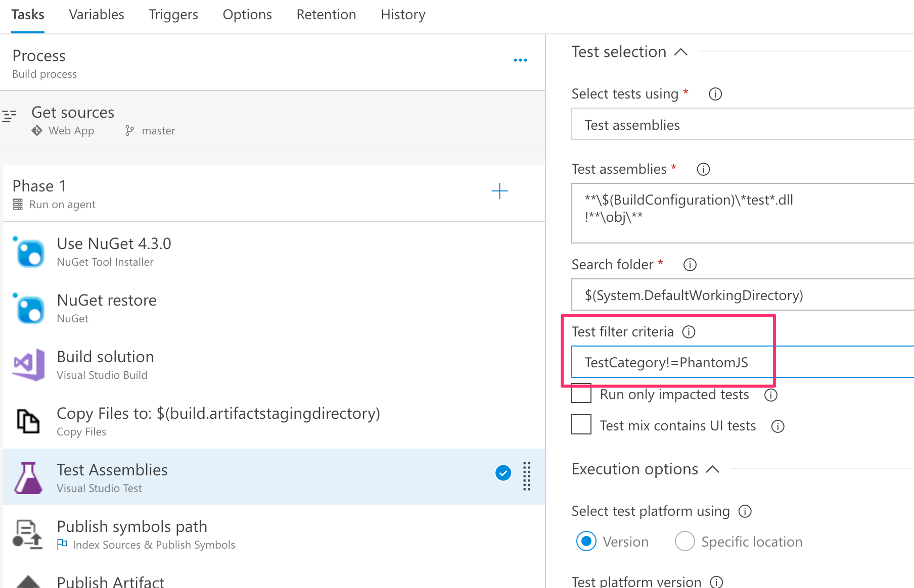Select the Process build process item

(x=272, y=63)
